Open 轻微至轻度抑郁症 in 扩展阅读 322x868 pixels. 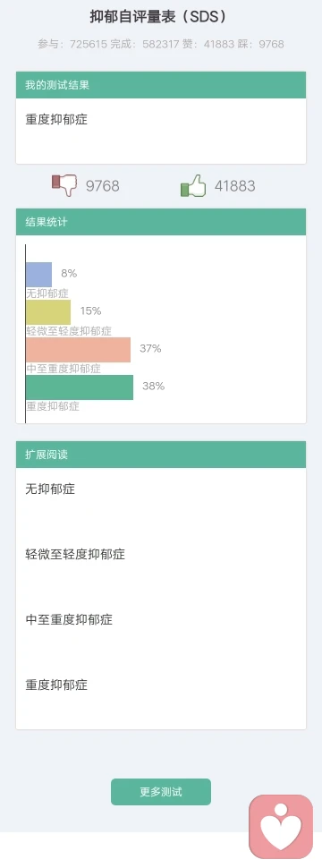[75, 554]
